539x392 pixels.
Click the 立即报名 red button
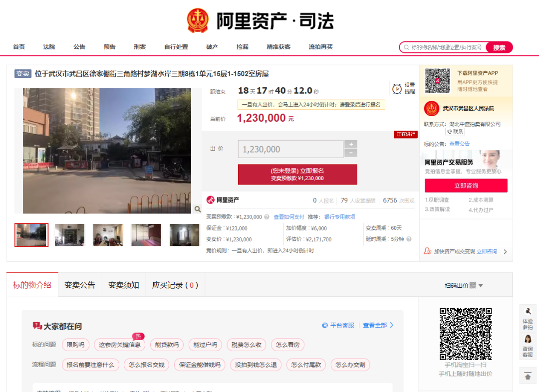coord(297,174)
